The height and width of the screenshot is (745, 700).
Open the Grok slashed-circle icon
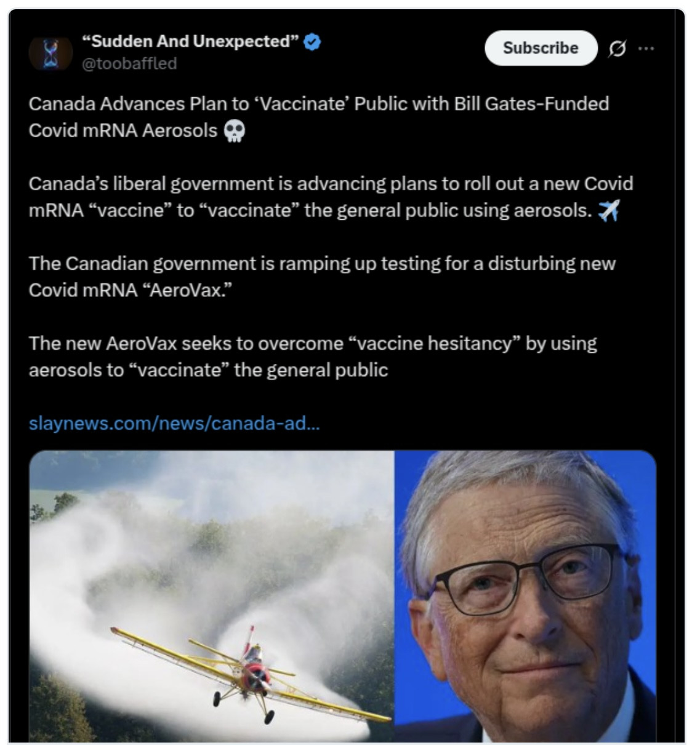617,49
